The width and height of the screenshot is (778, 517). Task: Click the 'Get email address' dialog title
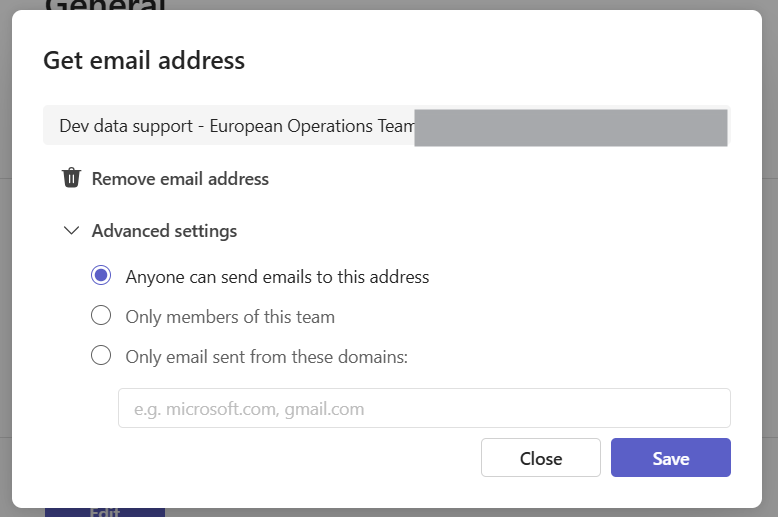click(x=144, y=60)
